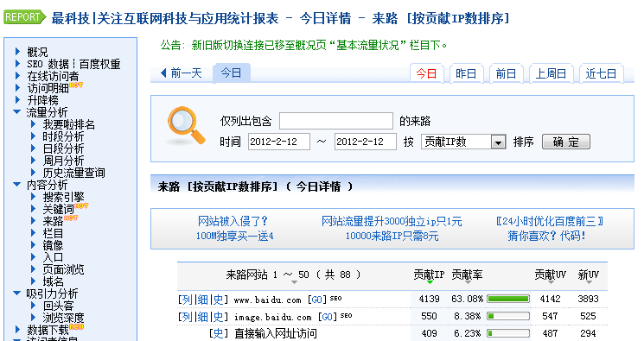Collapse the 流量分析 tree section

pyautogui.click(x=16, y=111)
